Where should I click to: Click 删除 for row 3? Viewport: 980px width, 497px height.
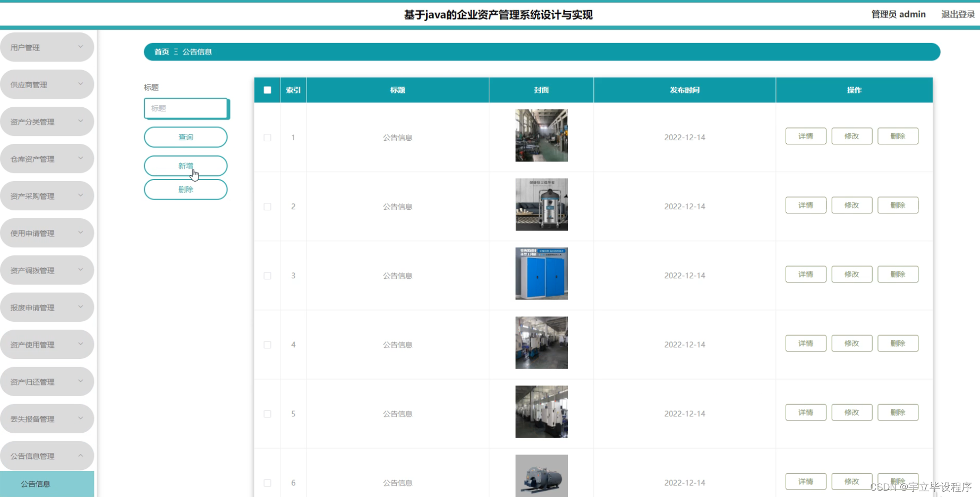click(x=898, y=274)
